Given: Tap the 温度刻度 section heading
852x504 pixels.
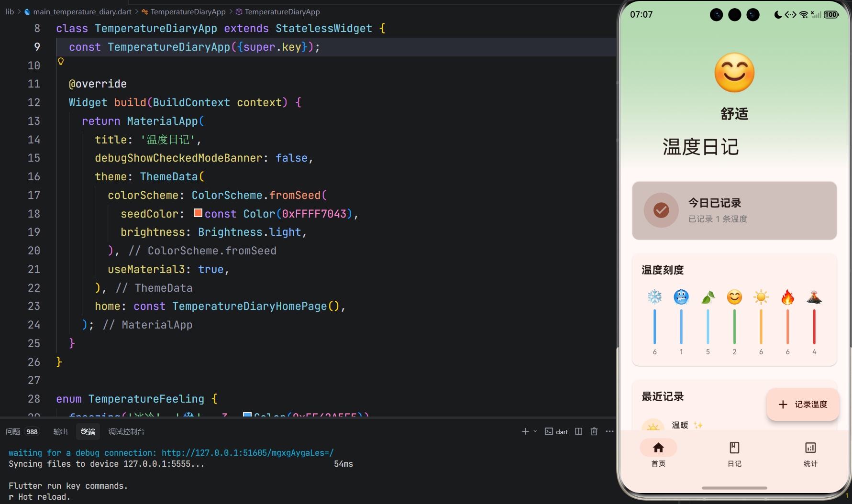Looking at the screenshot, I should point(663,270).
